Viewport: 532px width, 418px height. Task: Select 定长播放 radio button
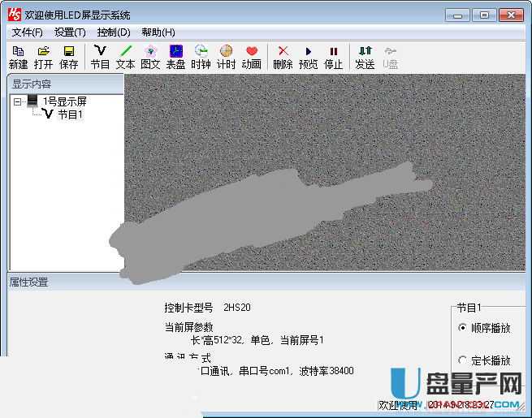click(x=462, y=360)
